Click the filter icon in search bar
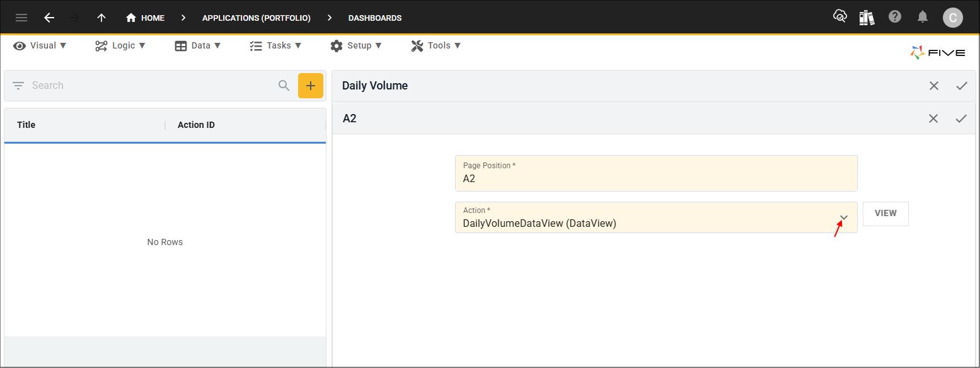The height and width of the screenshot is (368, 980). [x=18, y=86]
